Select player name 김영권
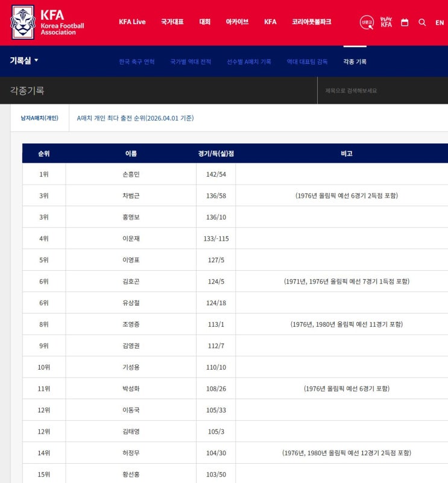 131,346
